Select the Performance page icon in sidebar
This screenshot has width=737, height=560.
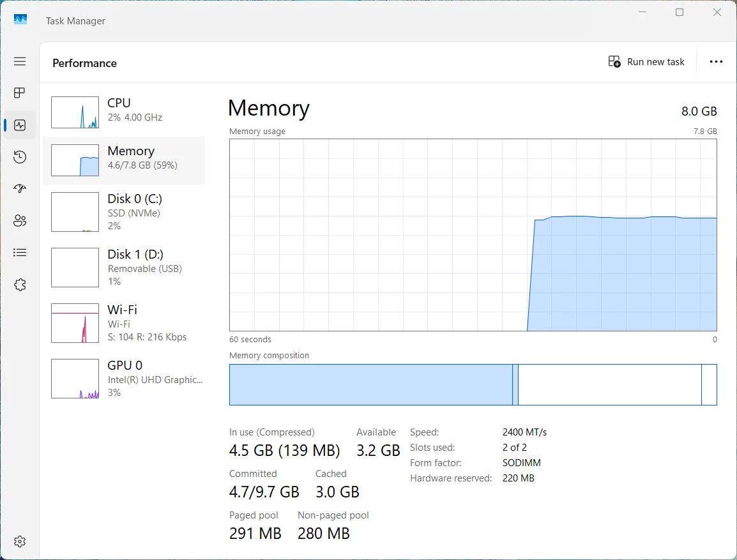[x=20, y=125]
